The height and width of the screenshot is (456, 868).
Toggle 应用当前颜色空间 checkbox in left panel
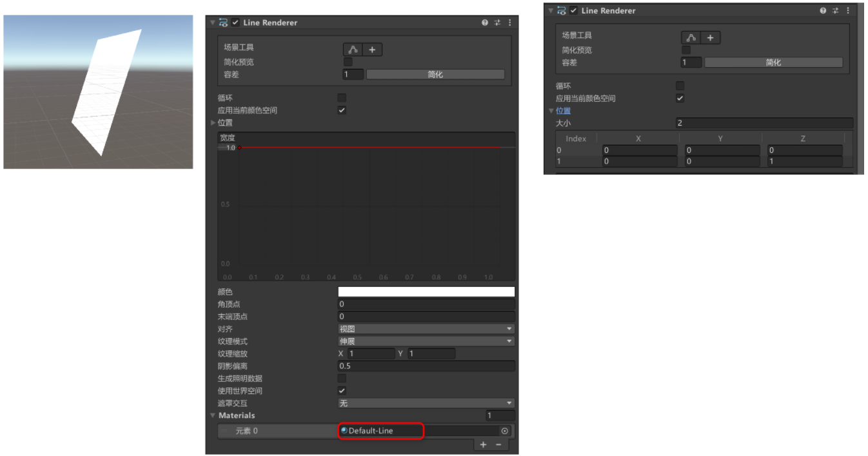coord(342,110)
